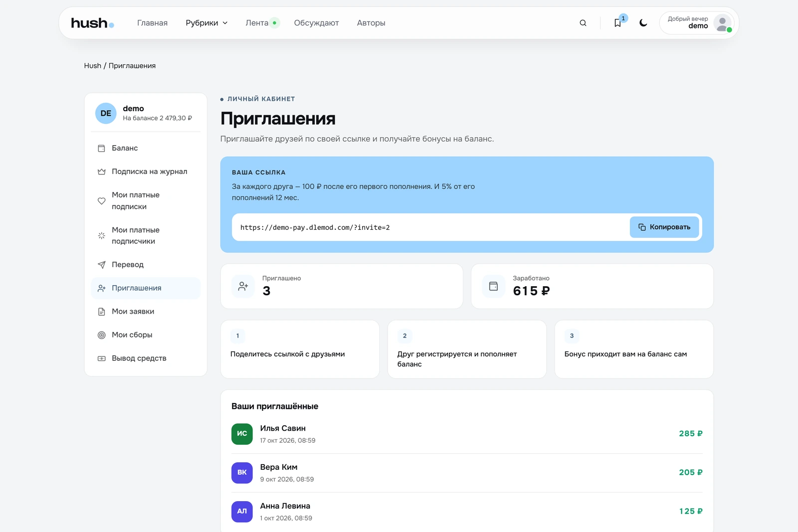Click the heart icon for Мои платные подписки

click(x=102, y=201)
